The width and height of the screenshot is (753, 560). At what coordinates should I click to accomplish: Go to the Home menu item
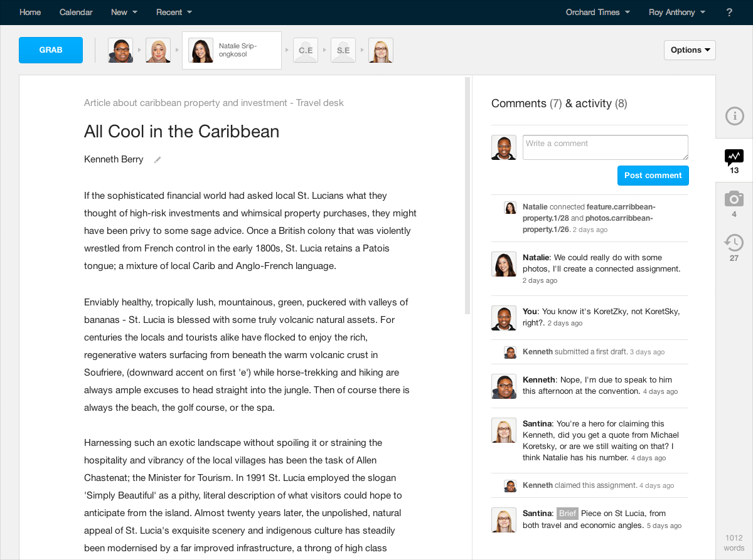click(x=30, y=13)
